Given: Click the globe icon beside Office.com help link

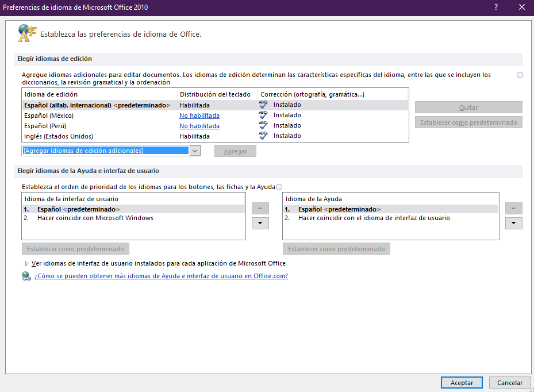Looking at the screenshot, I should point(26,276).
